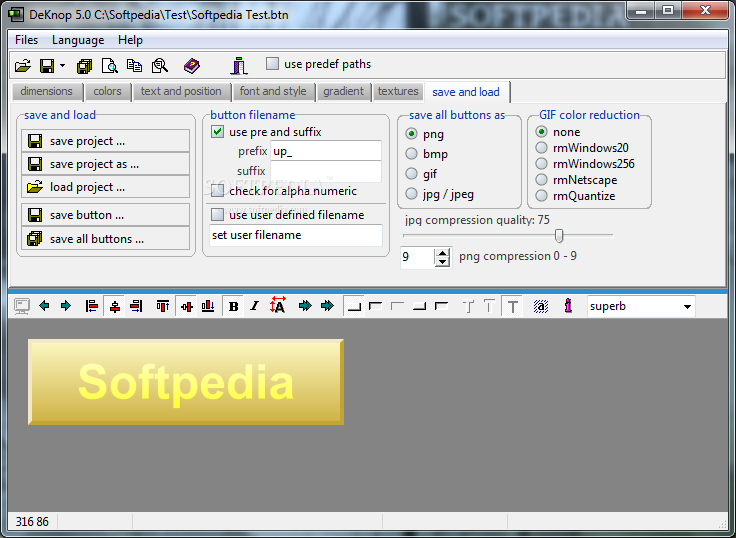Click the png compression down stepper arrow
Screen dimensions: 736x538
(x=442, y=262)
